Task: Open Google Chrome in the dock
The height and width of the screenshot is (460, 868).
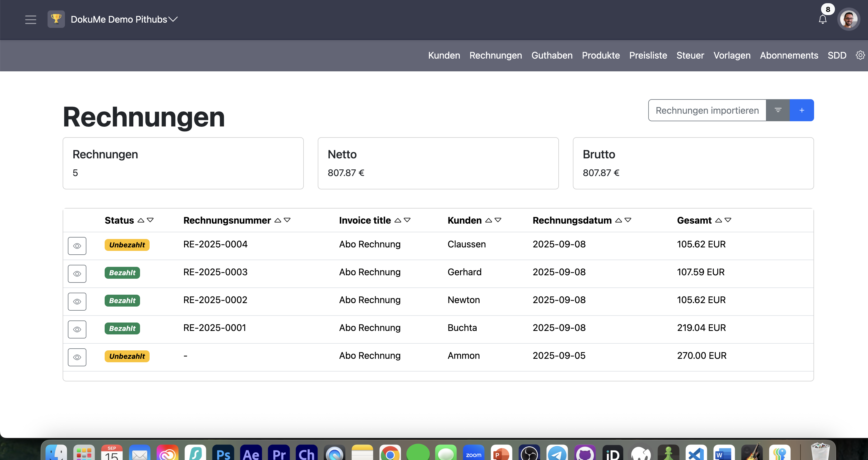Action: (390, 454)
